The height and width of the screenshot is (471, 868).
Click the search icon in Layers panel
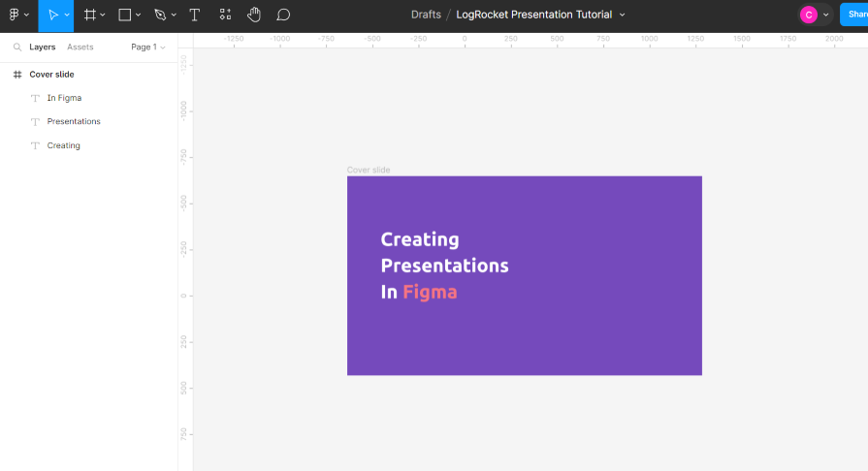point(17,47)
